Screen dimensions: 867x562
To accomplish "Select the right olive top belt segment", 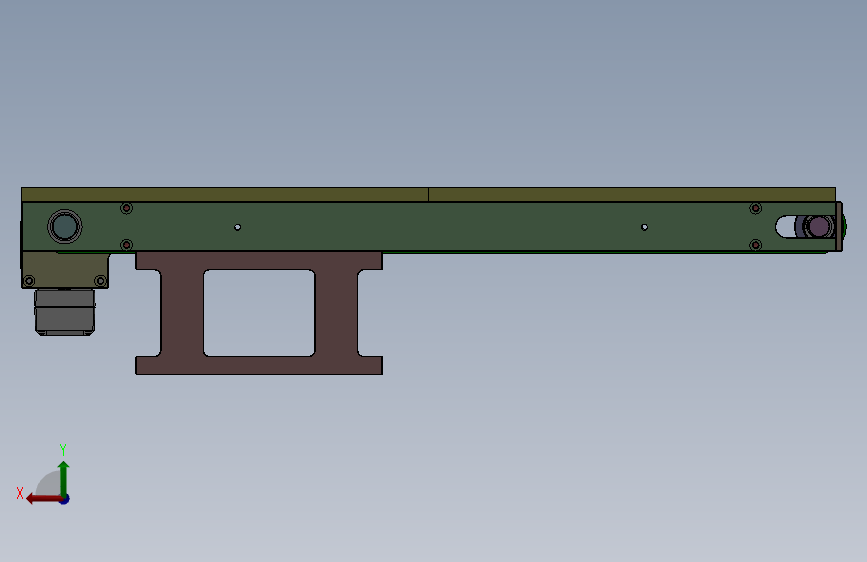I will tap(632, 194).
